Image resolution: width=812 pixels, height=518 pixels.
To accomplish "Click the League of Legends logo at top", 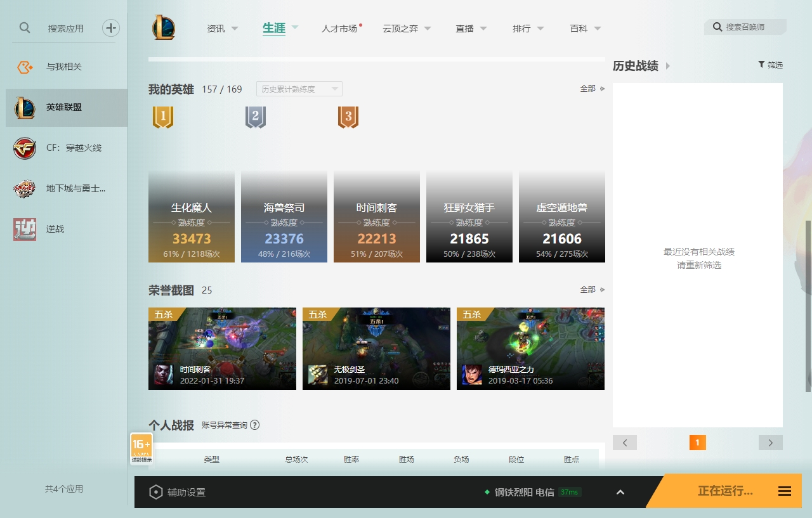I will tap(164, 28).
